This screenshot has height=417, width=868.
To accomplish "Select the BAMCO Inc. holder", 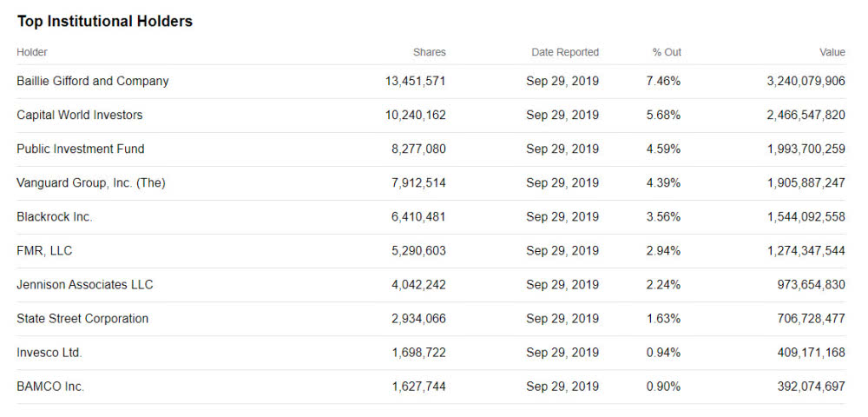I will pos(50,386).
